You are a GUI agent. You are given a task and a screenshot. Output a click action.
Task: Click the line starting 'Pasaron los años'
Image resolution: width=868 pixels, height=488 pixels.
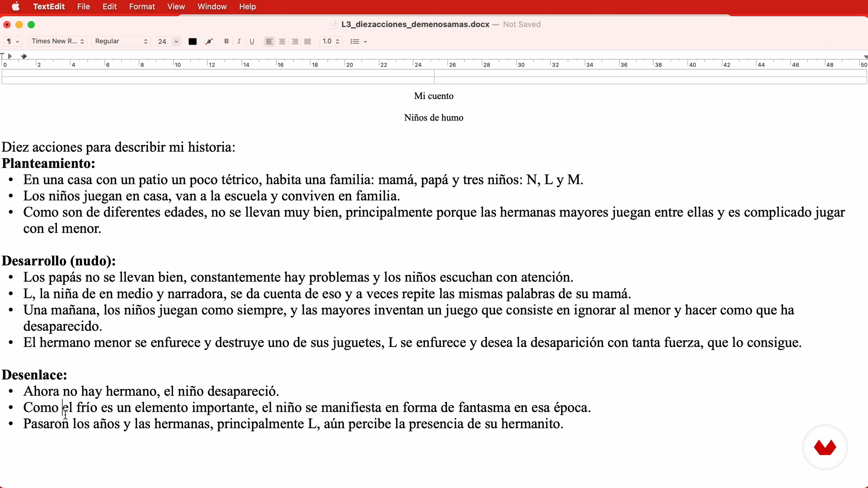(293, 424)
